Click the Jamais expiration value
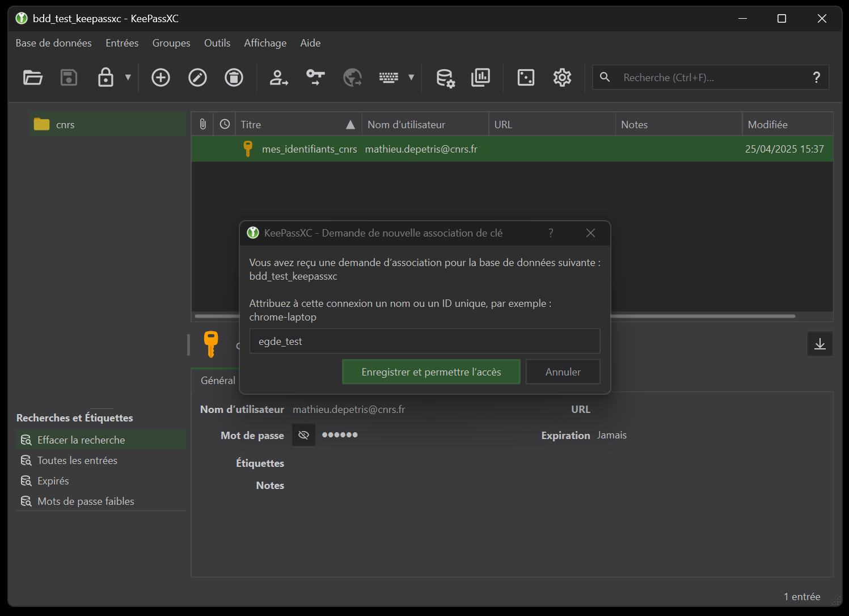 612,435
